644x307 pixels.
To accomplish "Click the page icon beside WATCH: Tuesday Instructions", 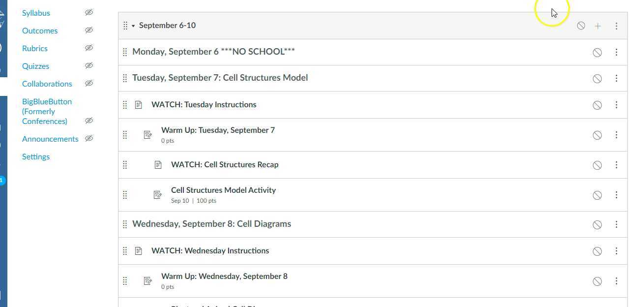I will 139,105.
